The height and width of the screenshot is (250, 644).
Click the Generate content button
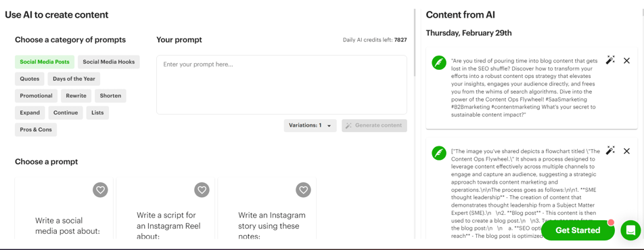coord(374,125)
